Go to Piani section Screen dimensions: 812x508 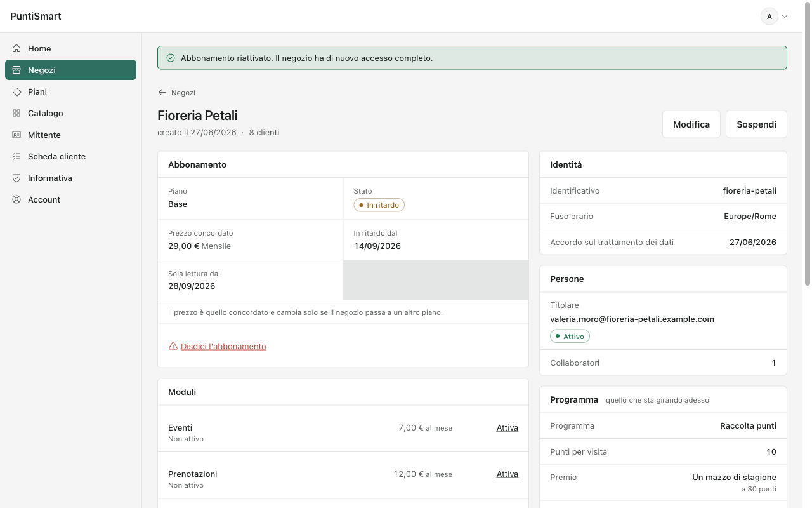coord(70,91)
